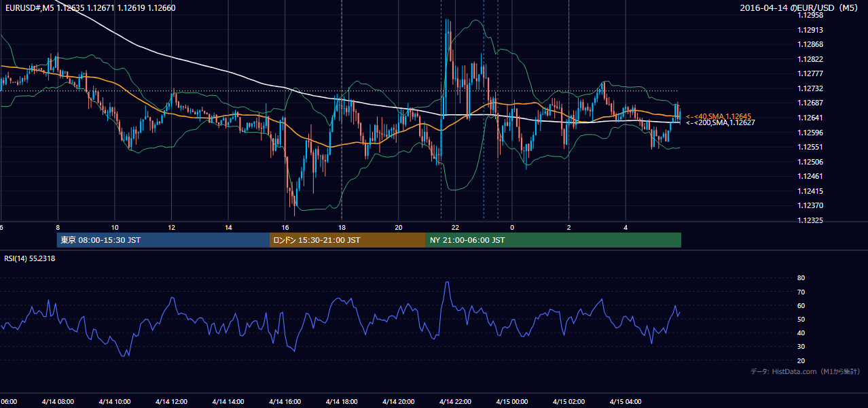This screenshot has height=408, width=868.
Task: Click RSI scale value 50
Action: pos(801,319)
